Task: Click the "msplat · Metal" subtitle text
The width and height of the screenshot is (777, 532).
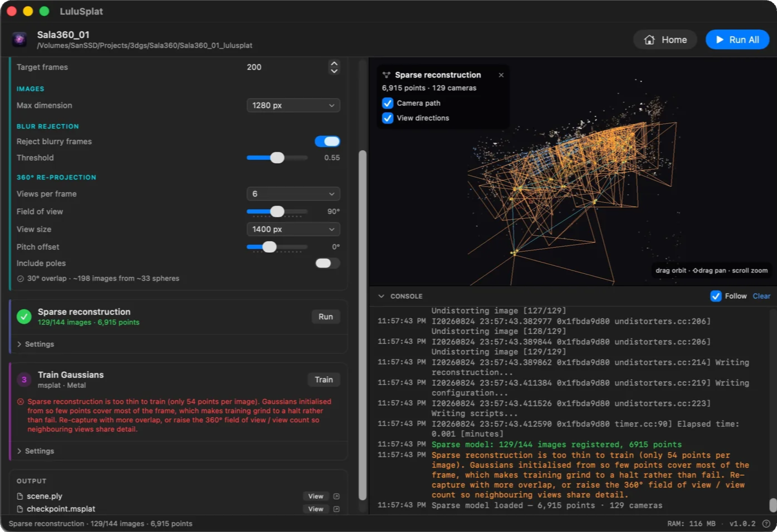Action: click(x=62, y=385)
